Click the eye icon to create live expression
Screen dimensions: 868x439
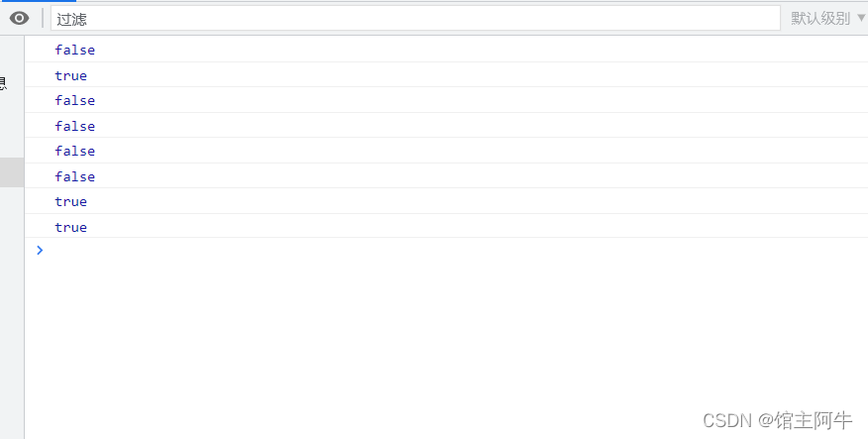pos(20,18)
